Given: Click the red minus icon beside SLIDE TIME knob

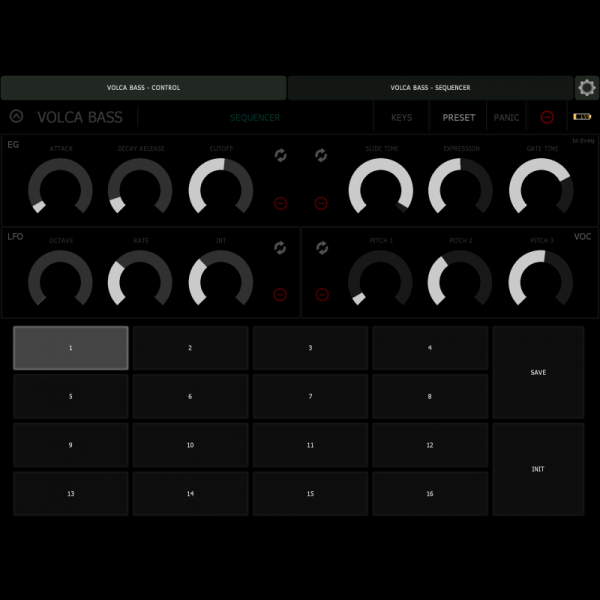Looking at the screenshot, I should [x=321, y=203].
